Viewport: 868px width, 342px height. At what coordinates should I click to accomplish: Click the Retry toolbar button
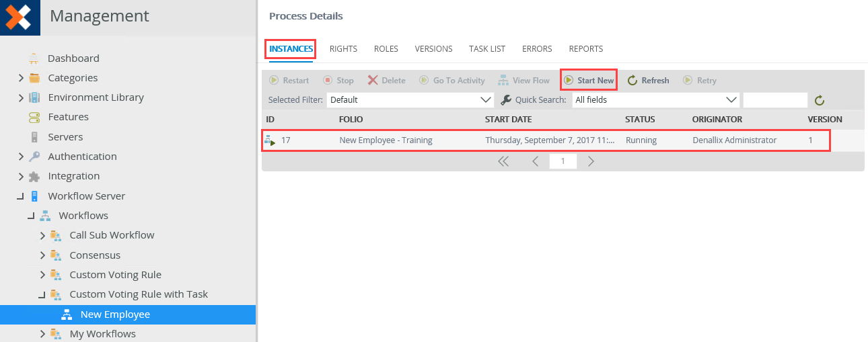tap(700, 80)
